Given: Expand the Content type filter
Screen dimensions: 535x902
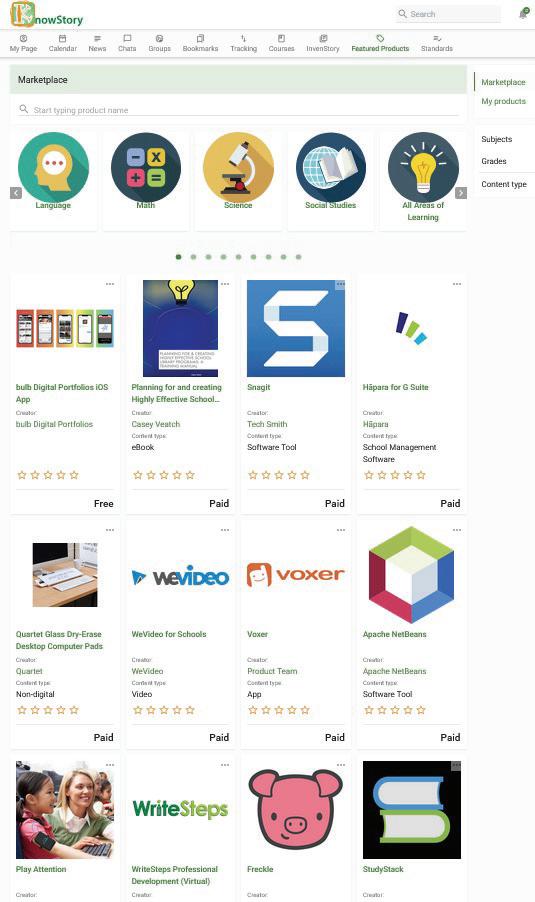Looking at the screenshot, I should (x=504, y=184).
